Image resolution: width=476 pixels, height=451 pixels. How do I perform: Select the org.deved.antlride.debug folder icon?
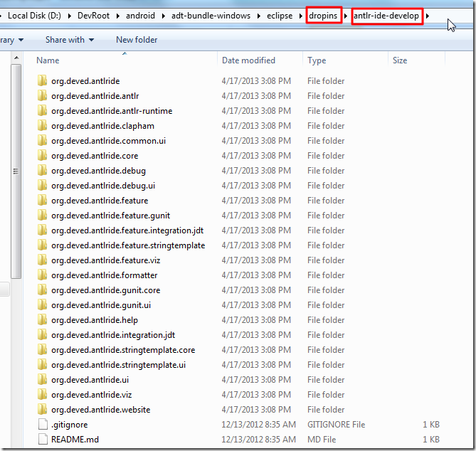[42, 170]
